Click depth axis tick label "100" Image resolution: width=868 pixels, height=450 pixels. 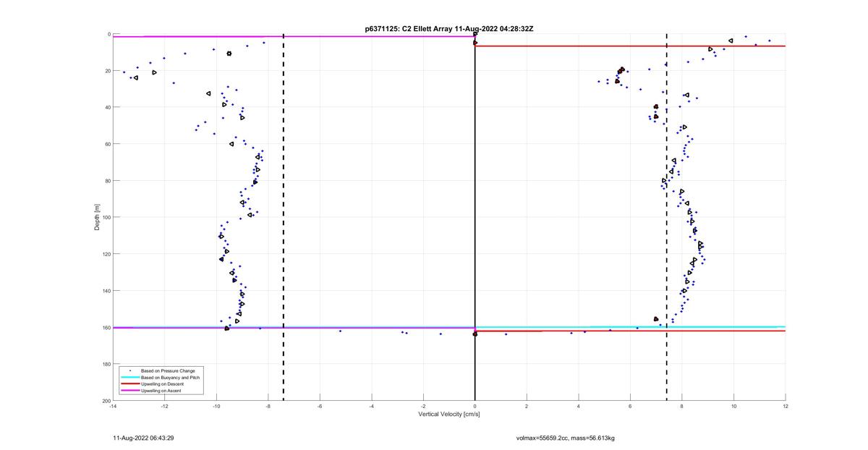pos(106,217)
